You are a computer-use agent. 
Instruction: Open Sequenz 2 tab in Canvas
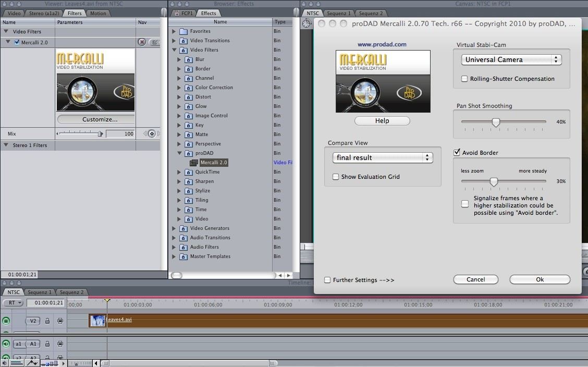(x=371, y=13)
